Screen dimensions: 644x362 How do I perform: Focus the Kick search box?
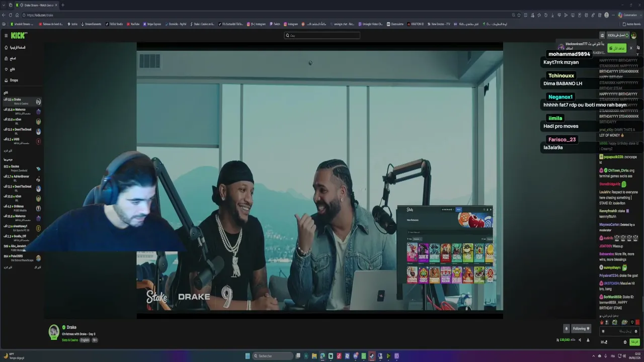pyautogui.click(x=322, y=35)
